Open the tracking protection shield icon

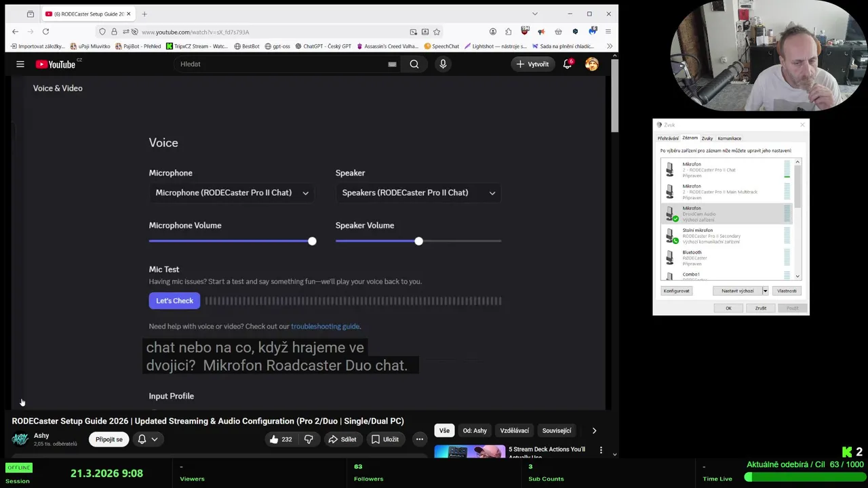102,32
